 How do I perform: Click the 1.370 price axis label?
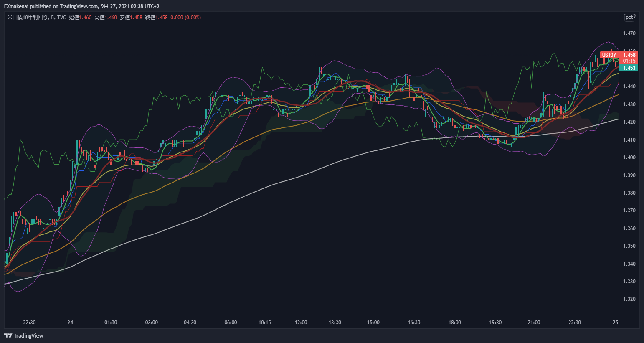(x=629, y=211)
